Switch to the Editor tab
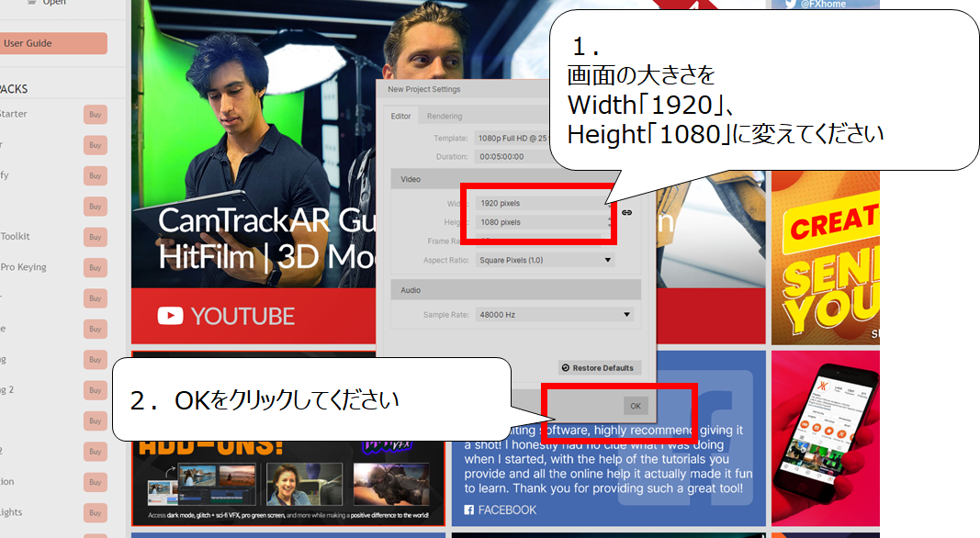This screenshot has width=980, height=538. tap(400, 117)
